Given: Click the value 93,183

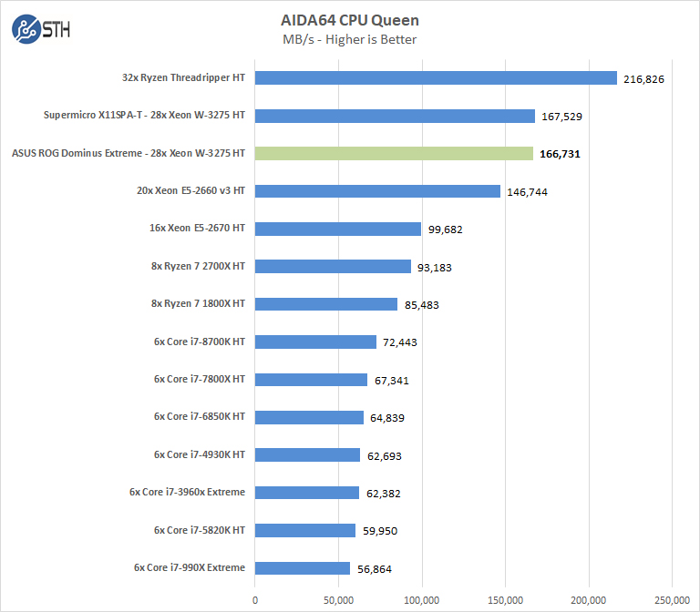Looking at the screenshot, I should tap(435, 268).
